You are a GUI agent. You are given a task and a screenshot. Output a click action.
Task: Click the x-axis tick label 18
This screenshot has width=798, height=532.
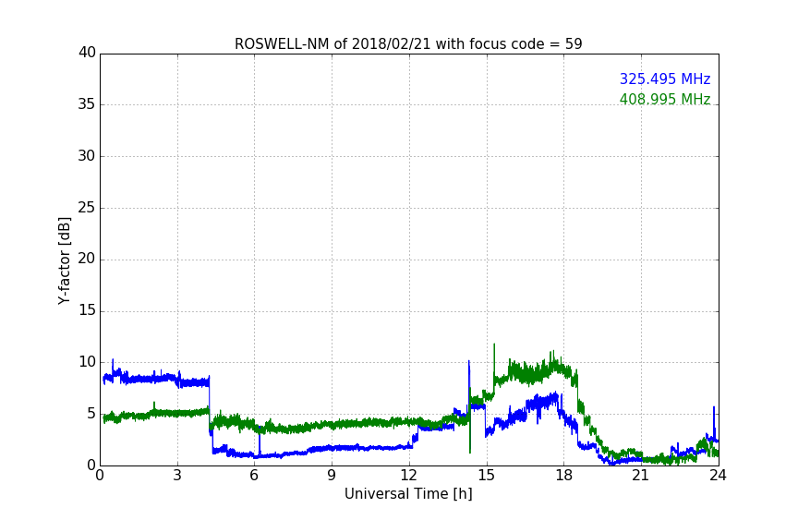pyautogui.click(x=564, y=476)
